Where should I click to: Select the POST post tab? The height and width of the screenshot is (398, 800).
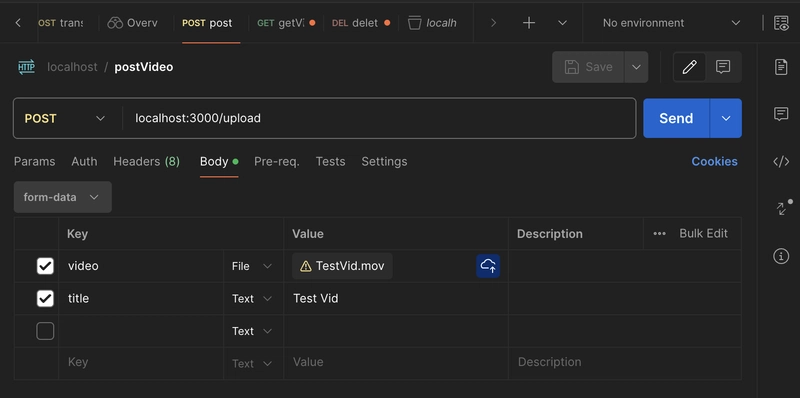click(x=207, y=23)
